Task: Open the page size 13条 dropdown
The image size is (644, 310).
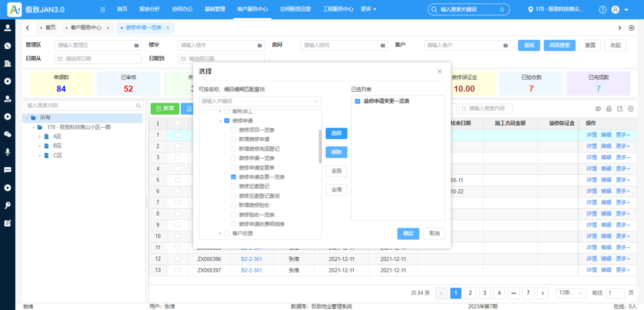Action: 571,293
